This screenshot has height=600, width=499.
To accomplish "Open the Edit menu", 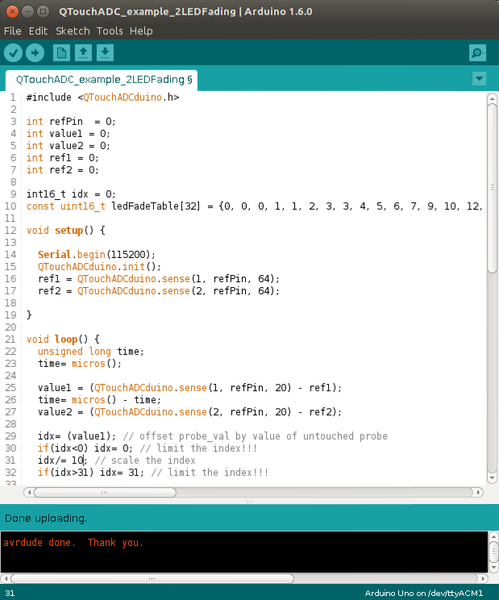I will pyautogui.click(x=38, y=31).
